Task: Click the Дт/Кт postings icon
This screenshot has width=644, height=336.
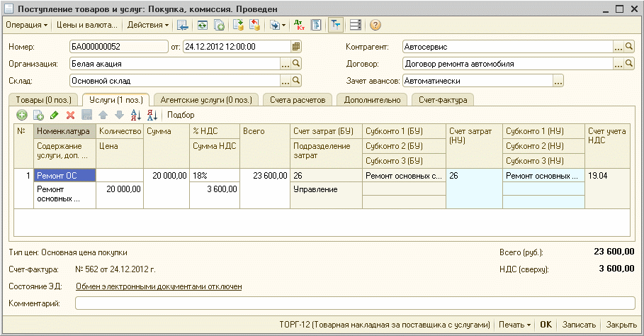Action: [300, 25]
